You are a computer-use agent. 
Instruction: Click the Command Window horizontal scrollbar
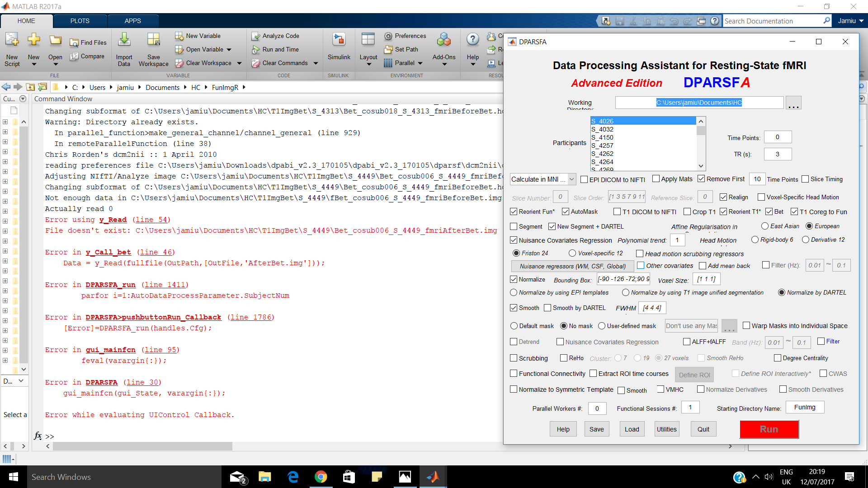tap(142, 446)
